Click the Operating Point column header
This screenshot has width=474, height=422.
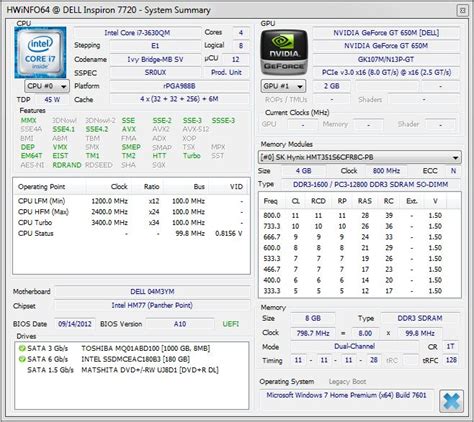click(49, 187)
